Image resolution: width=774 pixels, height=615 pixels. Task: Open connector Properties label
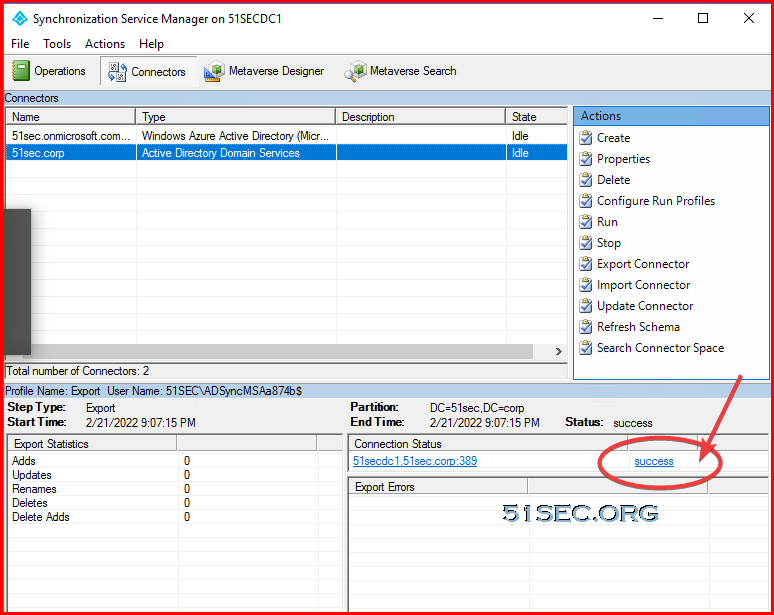(x=623, y=159)
